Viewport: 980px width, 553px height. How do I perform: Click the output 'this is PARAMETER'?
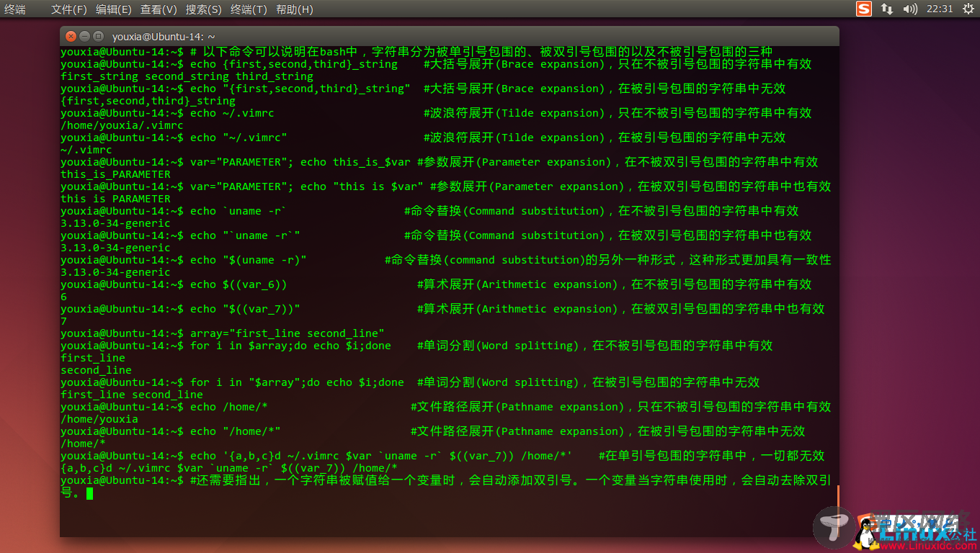pos(115,199)
